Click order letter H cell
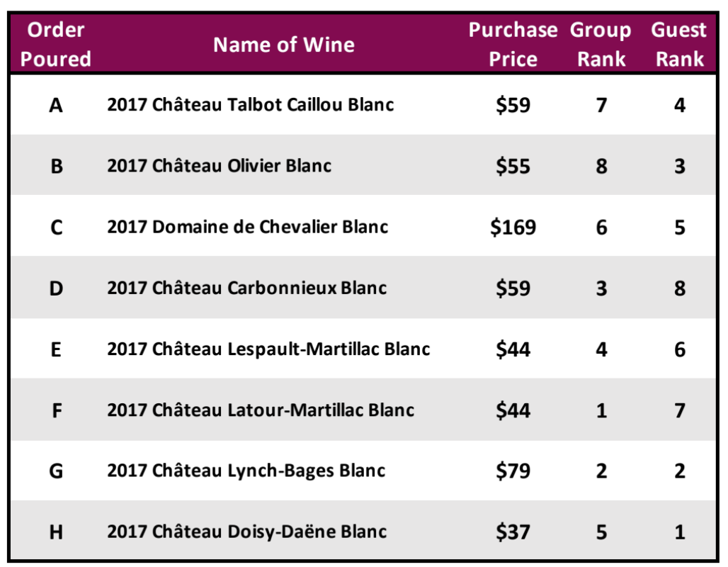Viewport: 728px width, 567px height. pos(56,532)
